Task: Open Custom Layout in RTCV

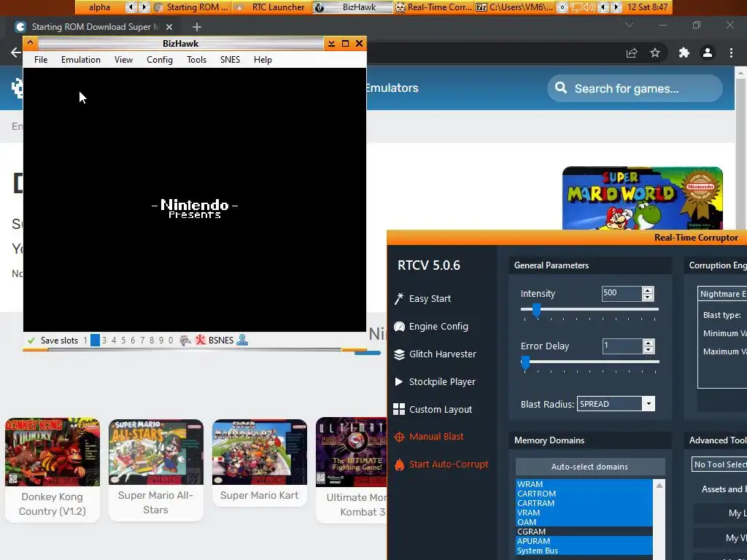Action: point(433,409)
